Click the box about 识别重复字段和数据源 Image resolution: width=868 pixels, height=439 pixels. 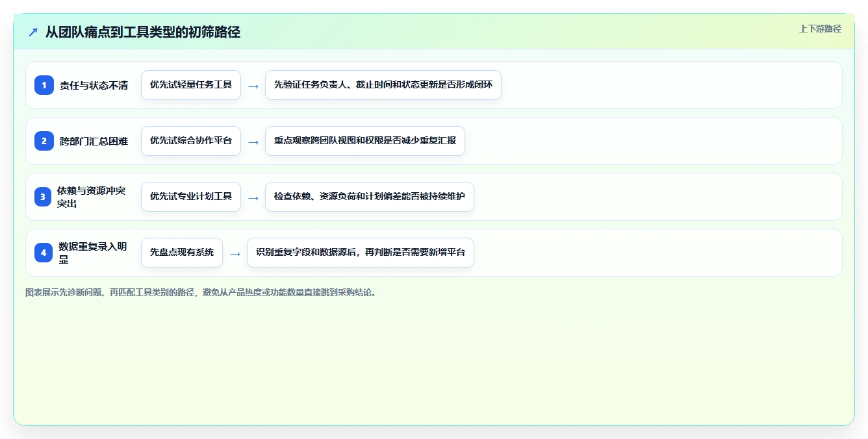click(361, 253)
